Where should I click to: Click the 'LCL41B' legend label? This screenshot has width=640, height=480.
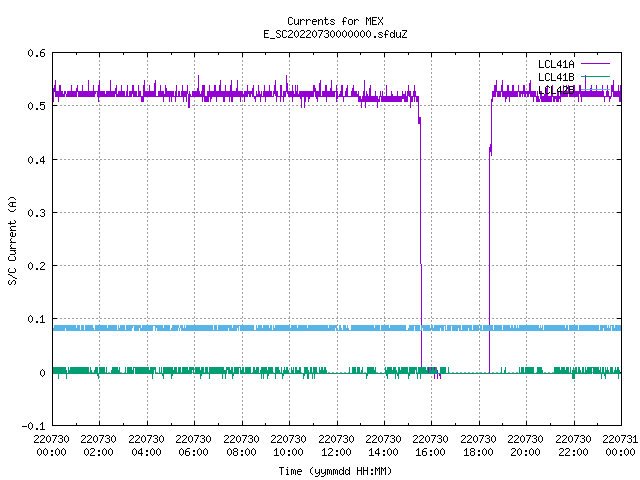[x=556, y=77]
